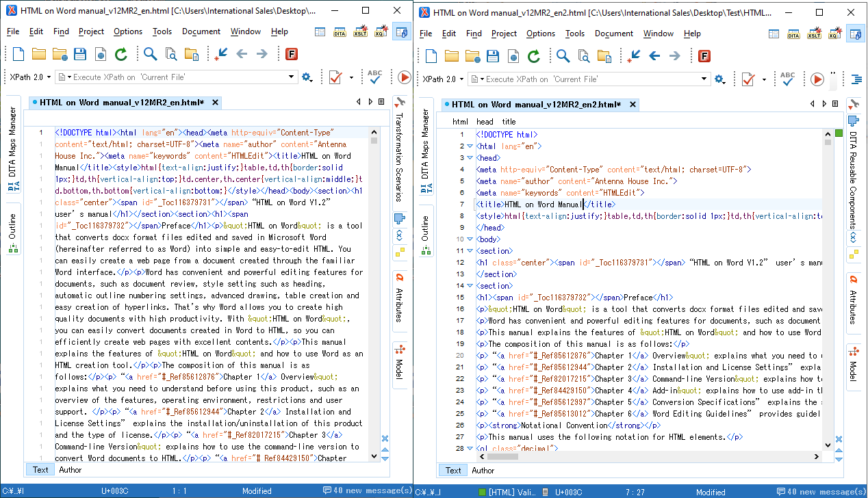Image resolution: width=868 pixels, height=498 pixels.
Task: Open Validate options dropdown arrow in right window
Action: (765, 79)
